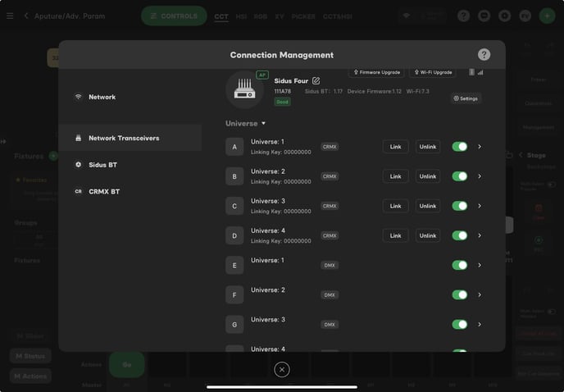Image resolution: width=564 pixels, height=392 pixels.
Task: Go back from Aputure/Adv. Param
Action: click(x=26, y=16)
